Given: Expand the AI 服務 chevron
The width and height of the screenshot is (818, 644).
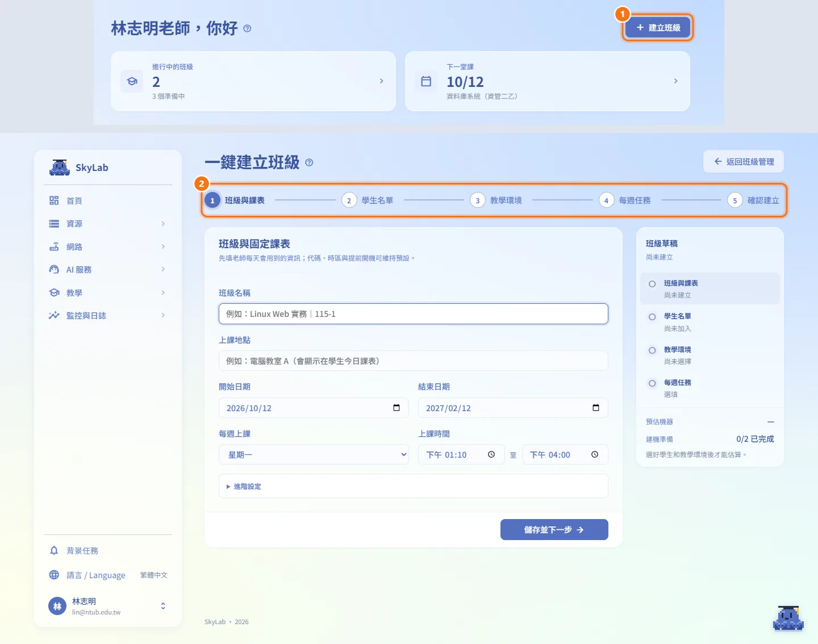Looking at the screenshot, I should pyautogui.click(x=163, y=269).
